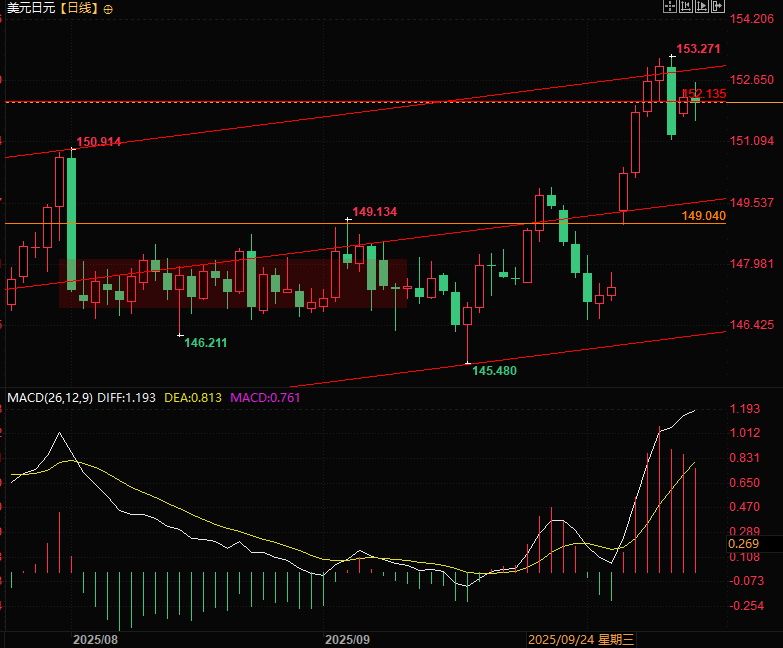Screen dimensions: 783x648
Task: Select the DIFF:1.193 indicator label
Action: 127,397
